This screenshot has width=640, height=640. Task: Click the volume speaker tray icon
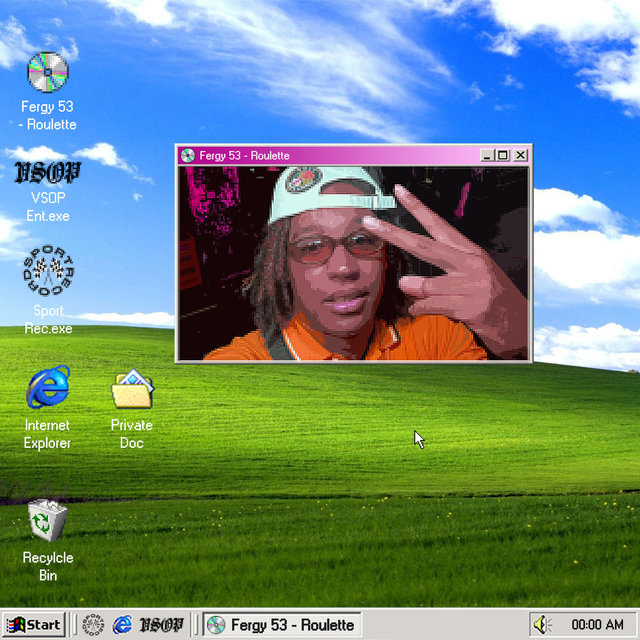[542, 624]
